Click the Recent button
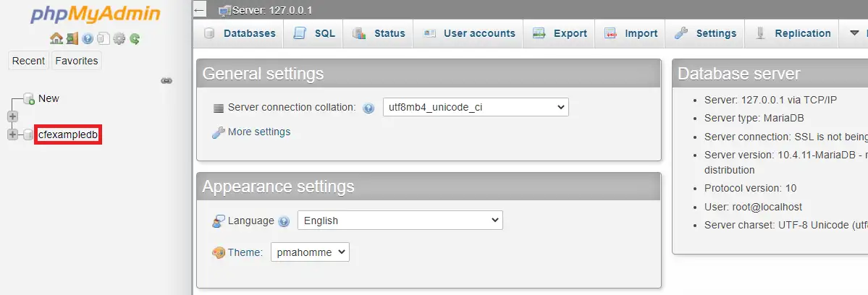Image resolution: width=868 pixels, height=295 pixels. click(x=28, y=61)
